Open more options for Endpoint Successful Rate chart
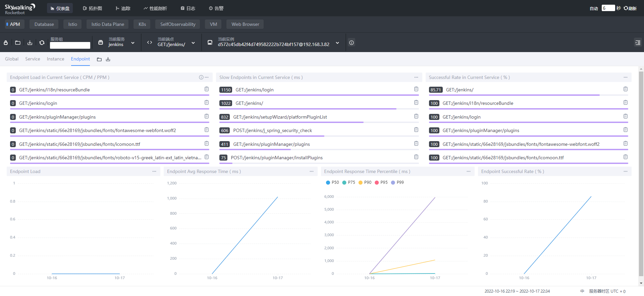 point(626,171)
